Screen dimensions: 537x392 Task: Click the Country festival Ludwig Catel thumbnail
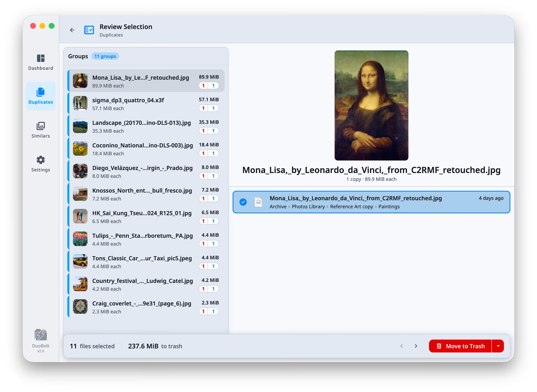(80, 284)
